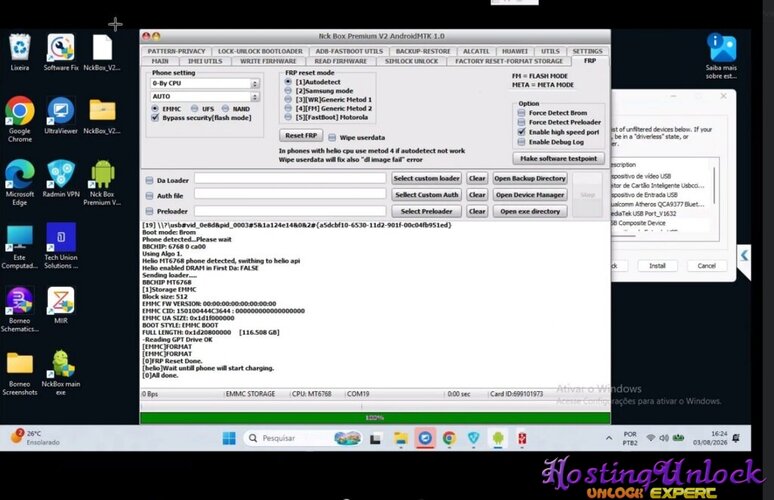
Task: Open weather widget on taskbar
Action: (35, 437)
